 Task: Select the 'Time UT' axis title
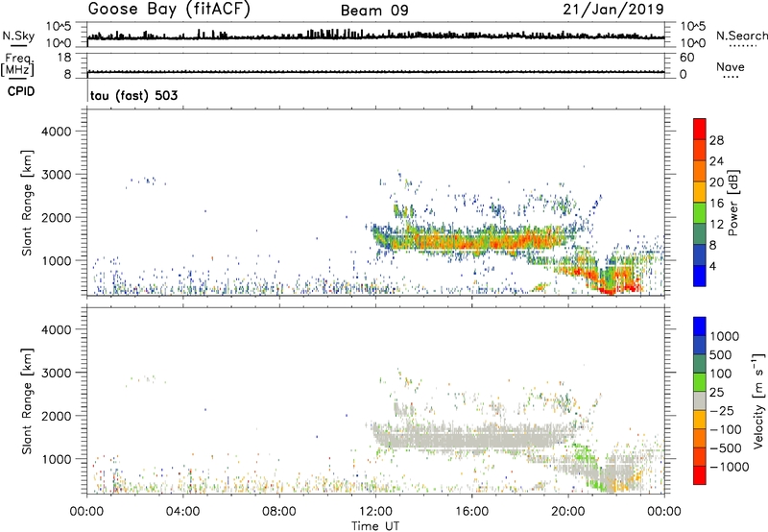point(375,525)
